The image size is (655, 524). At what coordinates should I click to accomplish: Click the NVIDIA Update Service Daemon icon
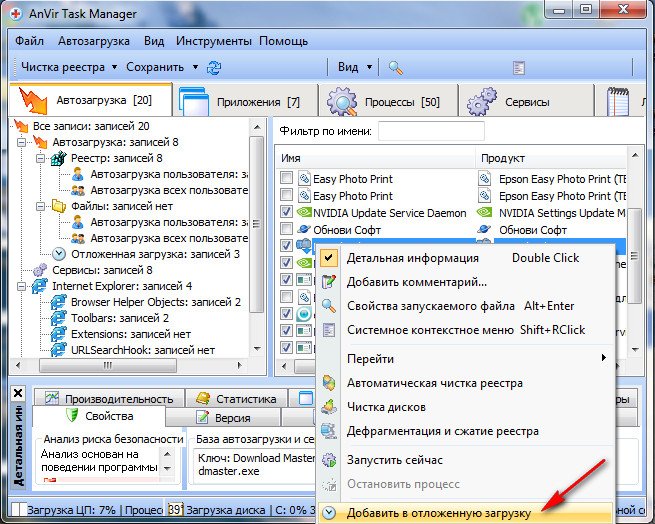[x=304, y=212]
